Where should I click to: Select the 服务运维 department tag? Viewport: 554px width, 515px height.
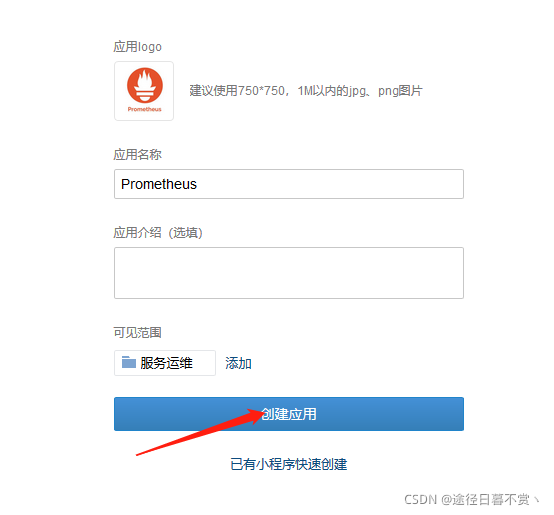(165, 363)
